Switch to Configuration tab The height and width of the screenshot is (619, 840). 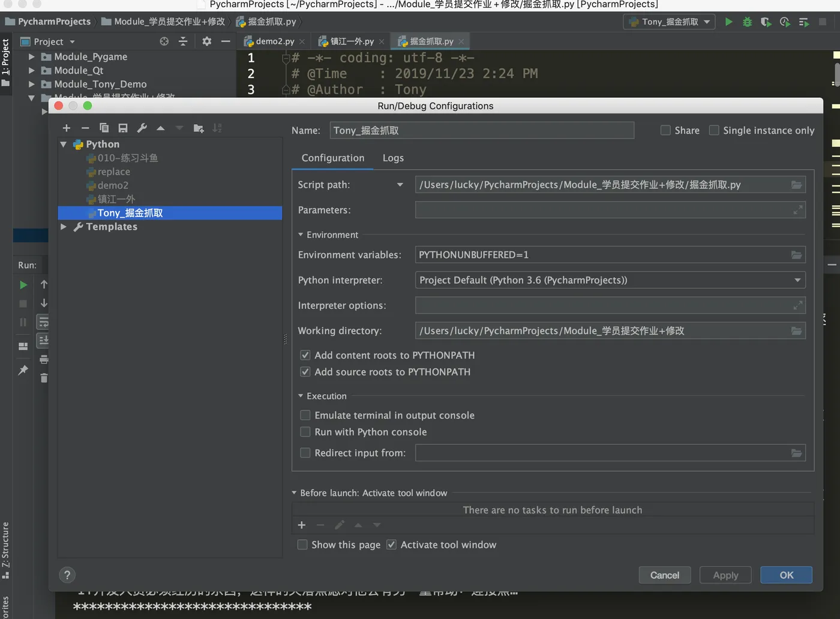click(333, 158)
